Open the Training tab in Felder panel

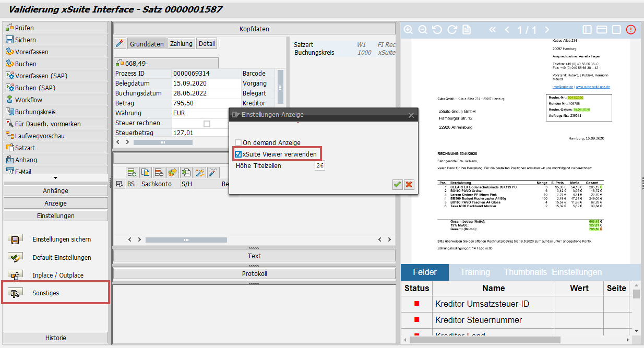click(x=477, y=272)
